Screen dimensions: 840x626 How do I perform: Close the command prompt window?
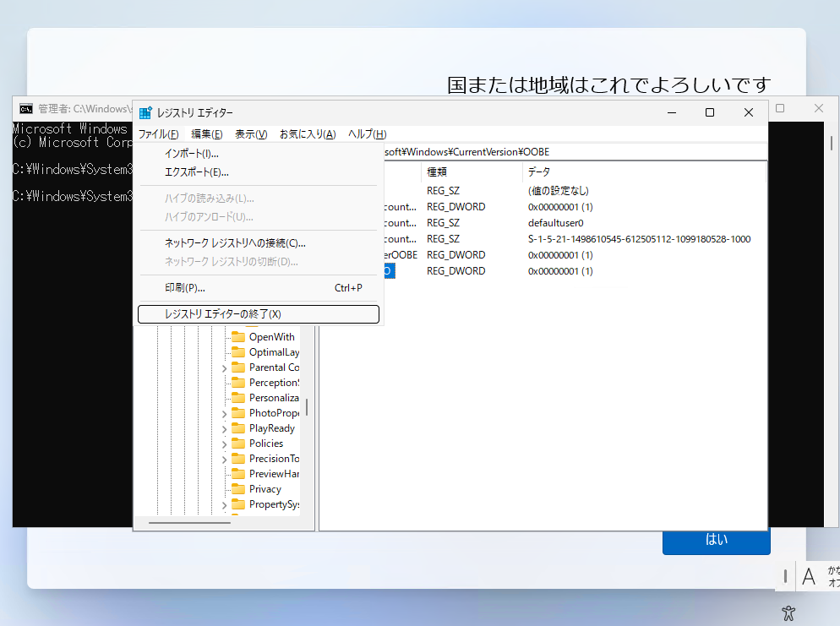tap(819, 108)
